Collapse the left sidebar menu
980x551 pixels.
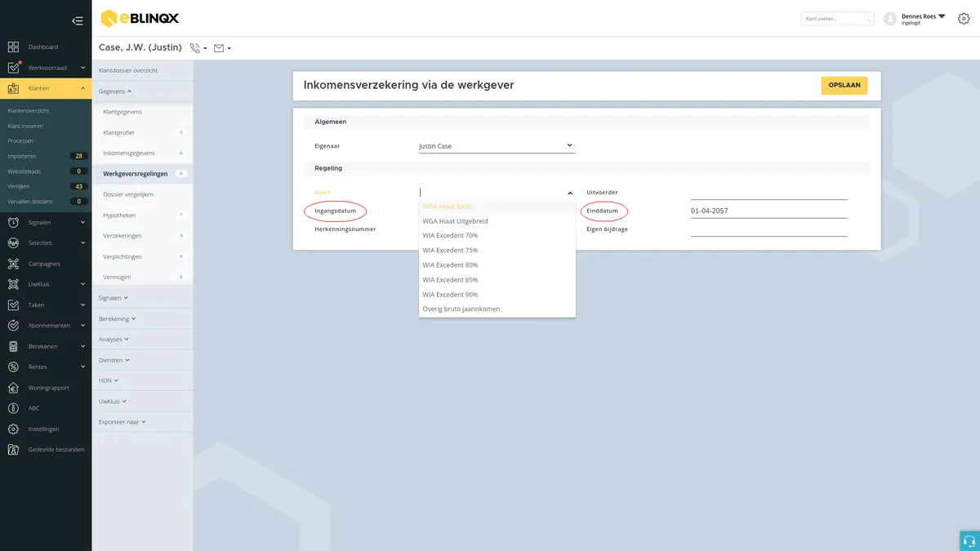78,20
